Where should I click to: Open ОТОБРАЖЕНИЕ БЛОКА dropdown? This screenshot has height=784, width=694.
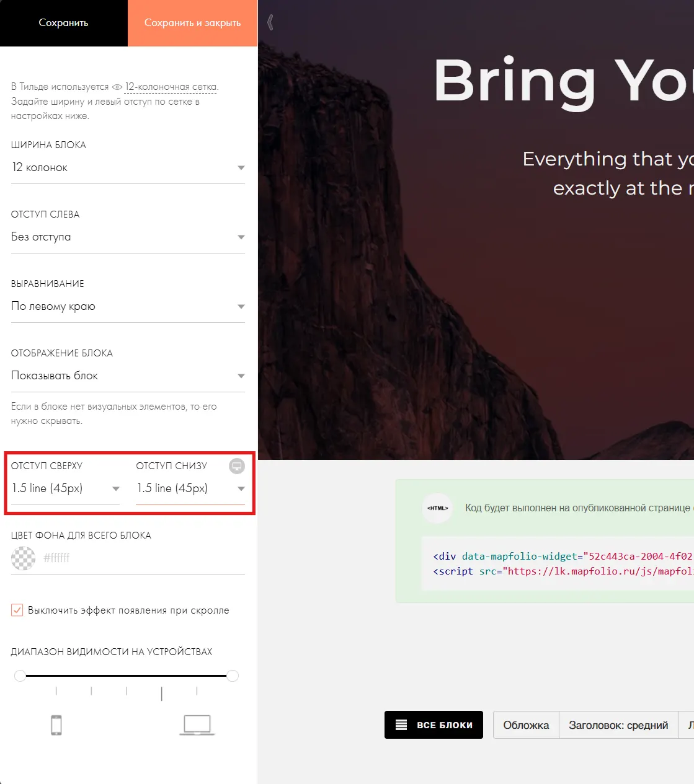[x=128, y=376]
